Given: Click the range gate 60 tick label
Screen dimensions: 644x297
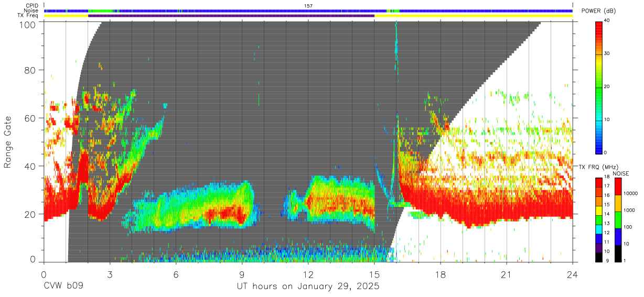Looking at the screenshot, I should pyautogui.click(x=31, y=118).
